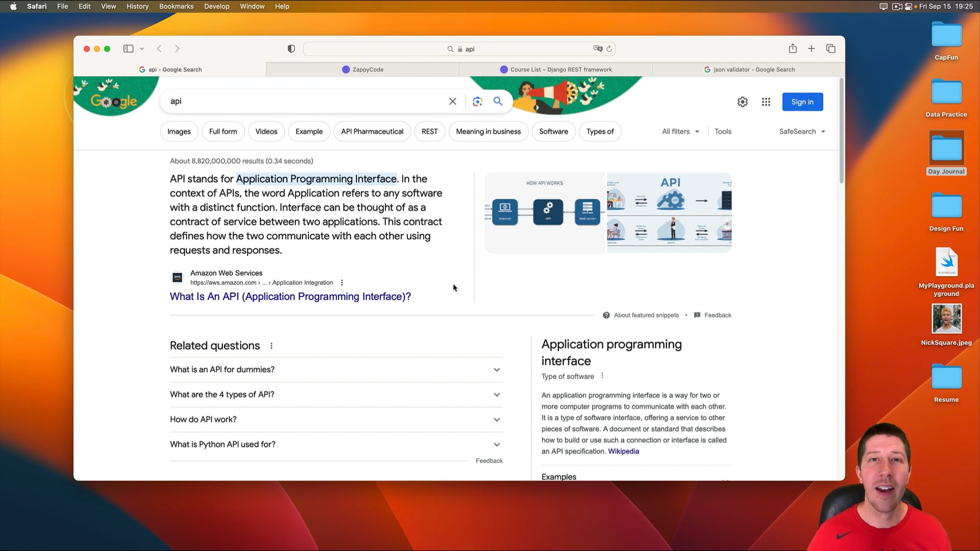This screenshot has height=551, width=980.
Task: Open the Apple menu icon
Action: coord(13,6)
